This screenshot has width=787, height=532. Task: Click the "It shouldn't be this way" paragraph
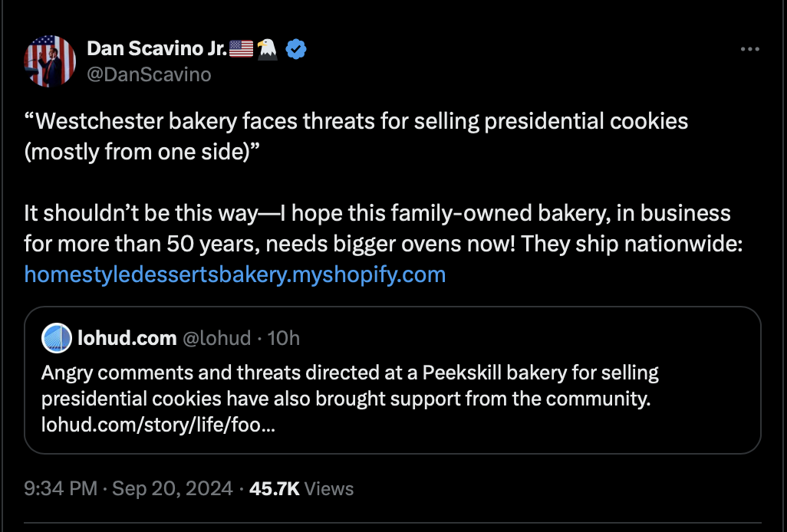[377, 212]
